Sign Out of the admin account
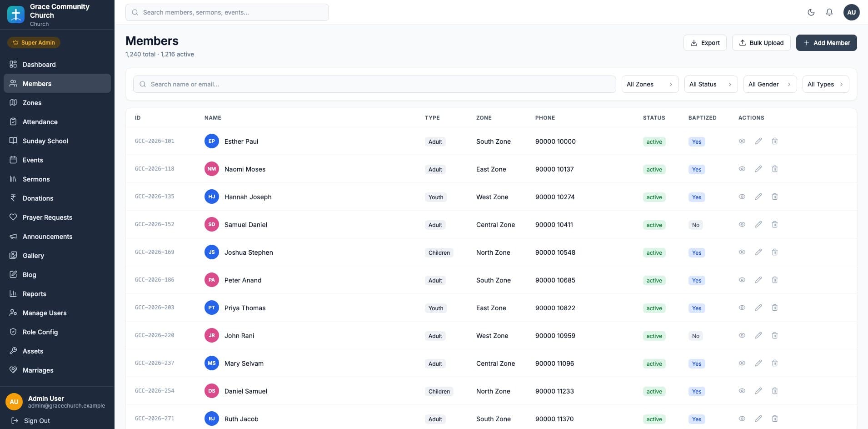 [x=30, y=421]
